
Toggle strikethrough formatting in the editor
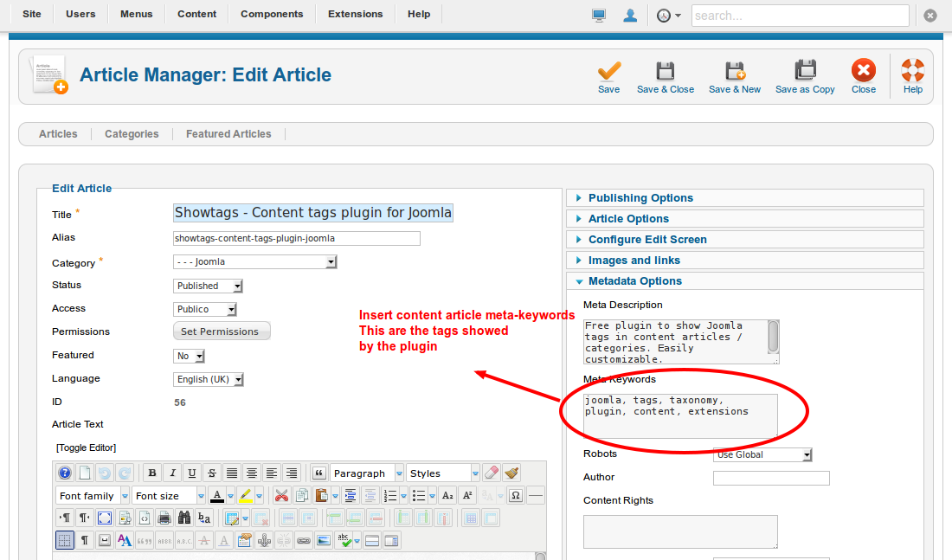tap(212, 473)
